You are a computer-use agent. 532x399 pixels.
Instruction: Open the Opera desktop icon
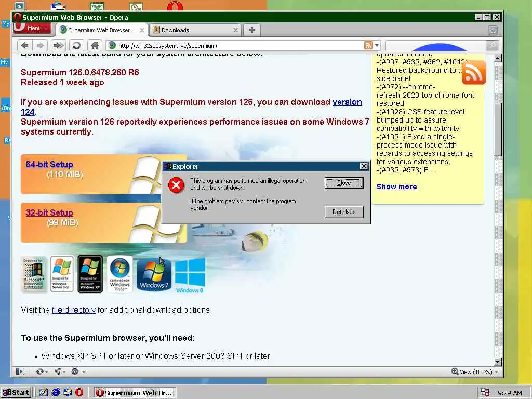tap(175, 6)
